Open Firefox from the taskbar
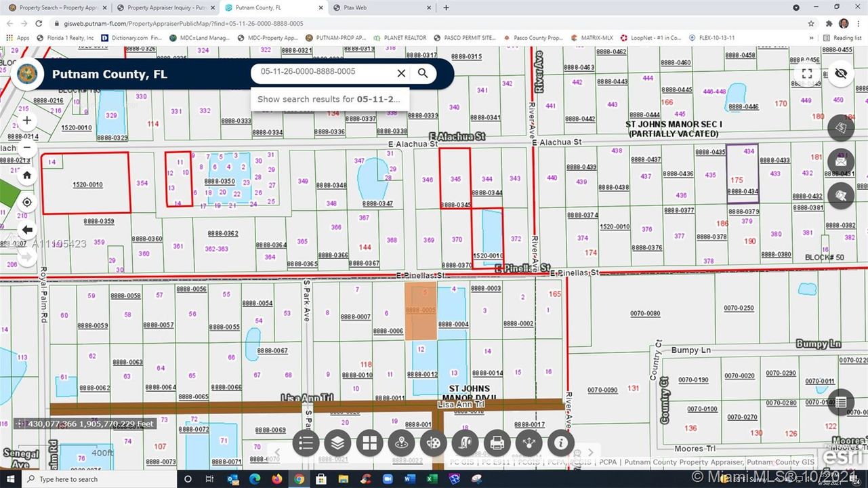This screenshot has height=488, width=868. click(x=276, y=479)
